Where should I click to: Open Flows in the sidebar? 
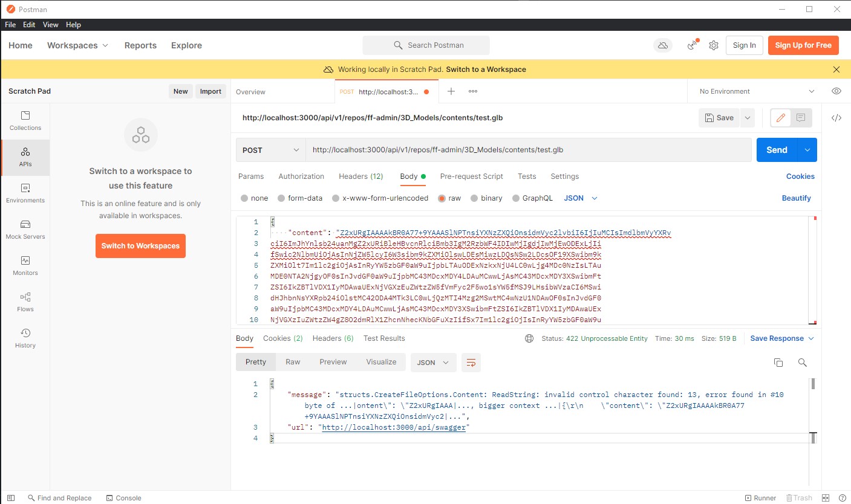[25, 302]
